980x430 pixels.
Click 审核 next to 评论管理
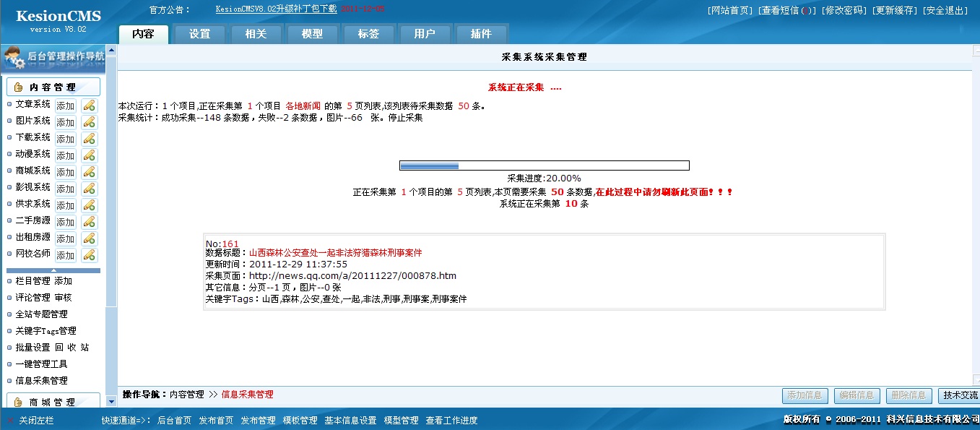(64, 298)
